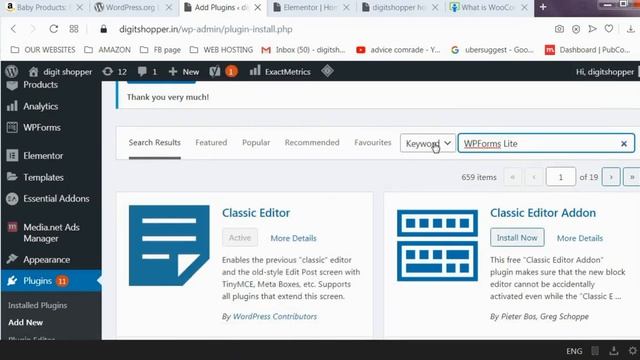Go back using browser back arrow
Viewport: 640px width, 360px height.
tap(13, 29)
